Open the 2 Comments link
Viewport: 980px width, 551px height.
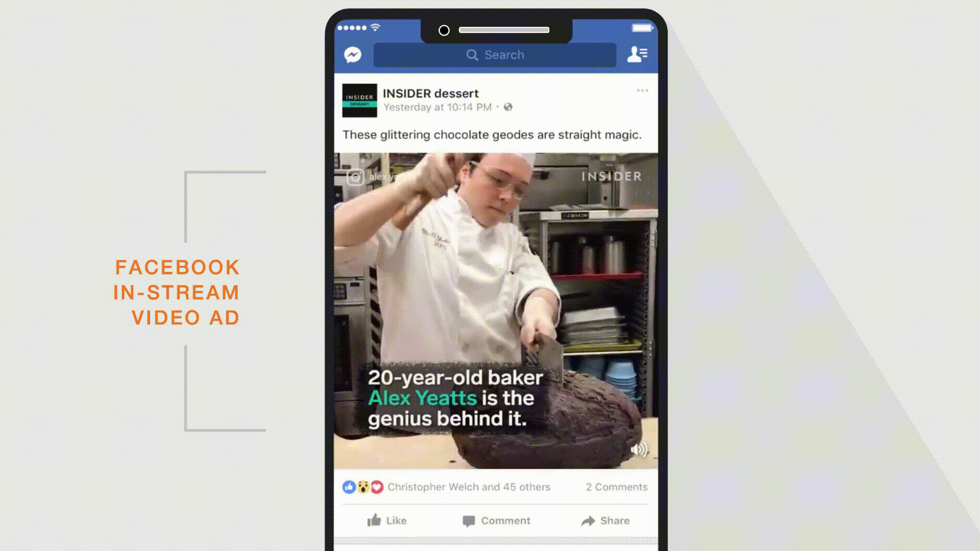click(617, 487)
